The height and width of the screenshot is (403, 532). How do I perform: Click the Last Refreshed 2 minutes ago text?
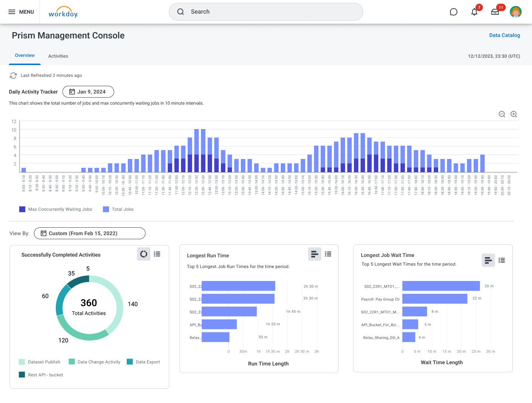[x=51, y=75]
